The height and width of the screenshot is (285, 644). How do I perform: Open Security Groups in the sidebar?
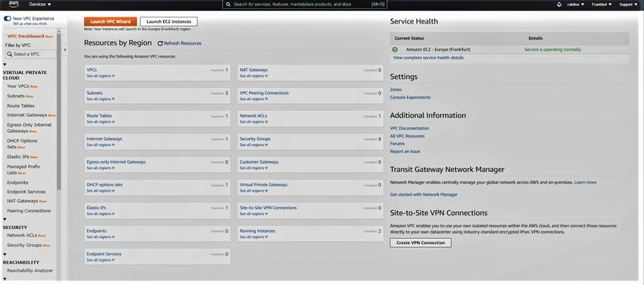pyautogui.click(x=24, y=245)
